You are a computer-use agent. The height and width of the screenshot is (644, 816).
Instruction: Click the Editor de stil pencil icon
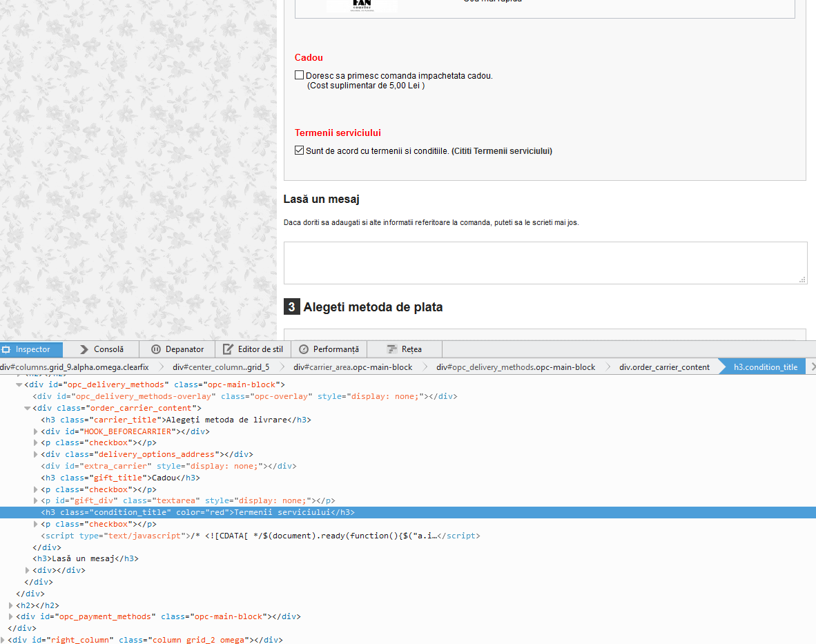tap(228, 349)
